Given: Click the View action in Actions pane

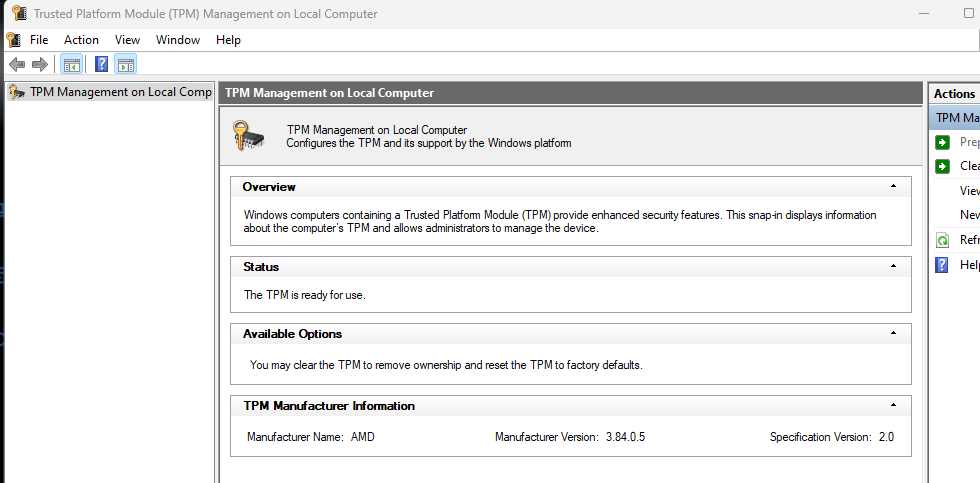Looking at the screenshot, I should pos(969,191).
